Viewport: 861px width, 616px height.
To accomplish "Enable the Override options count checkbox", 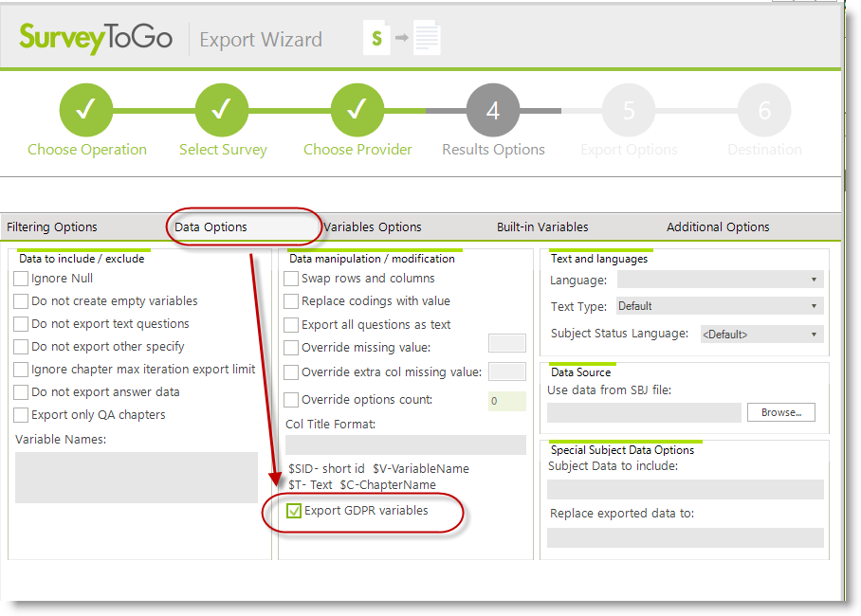I will tap(291, 400).
